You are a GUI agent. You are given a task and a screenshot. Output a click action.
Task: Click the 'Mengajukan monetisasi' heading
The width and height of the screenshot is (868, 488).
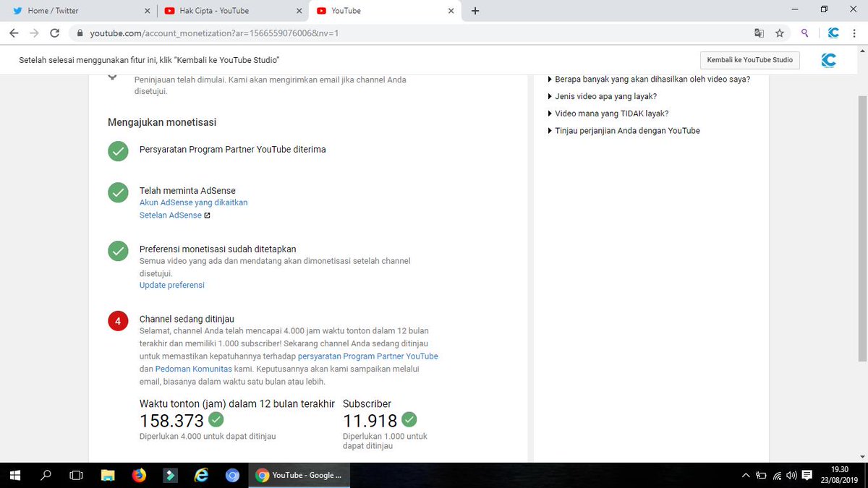[x=162, y=122]
